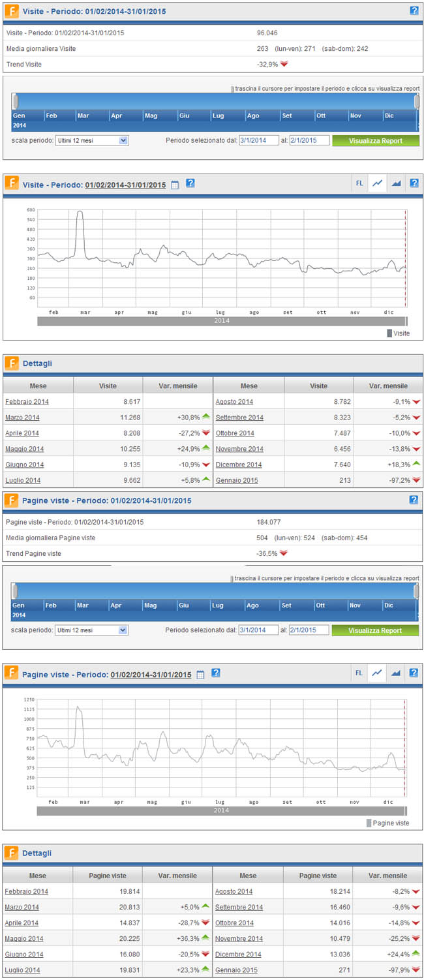Open Marzo 2014 link in Visite details
Viewport: 424px width, 980px height.
(x=22, y=418)
